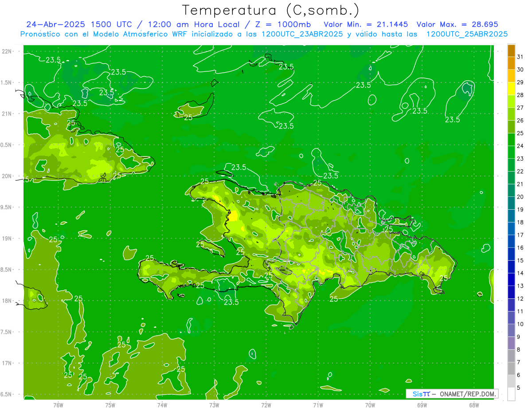
Task: Click the legend label '29'
Action: coord(520,82)
